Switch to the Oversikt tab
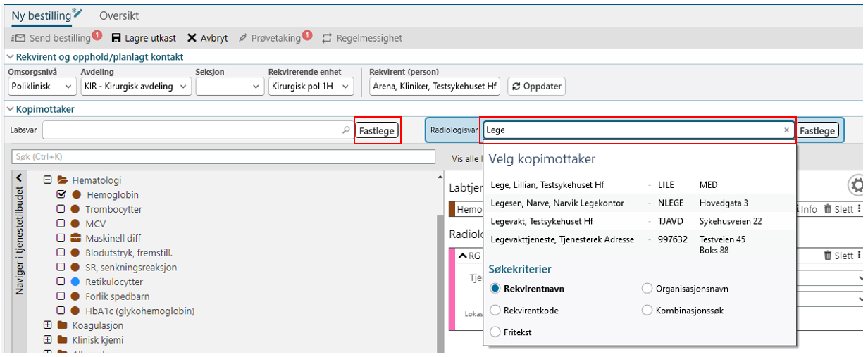The image size is (868, 357). tap(119, 15)
